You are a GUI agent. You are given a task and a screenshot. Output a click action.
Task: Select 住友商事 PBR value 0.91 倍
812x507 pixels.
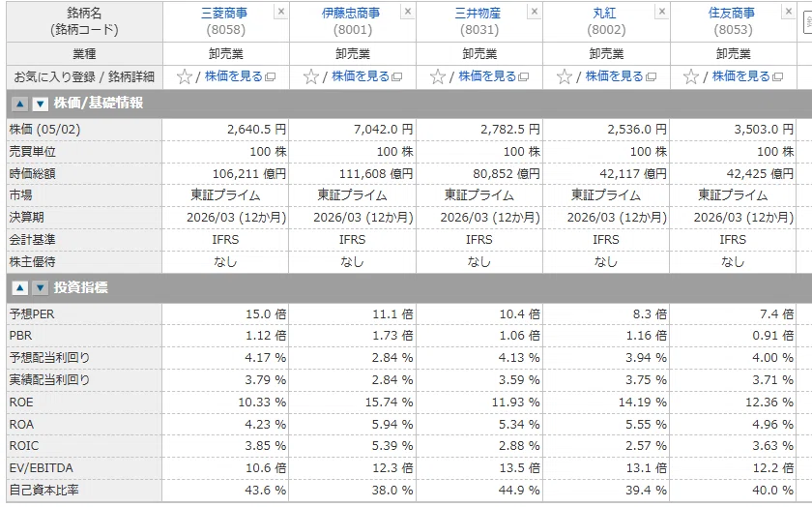coord(772,336)
